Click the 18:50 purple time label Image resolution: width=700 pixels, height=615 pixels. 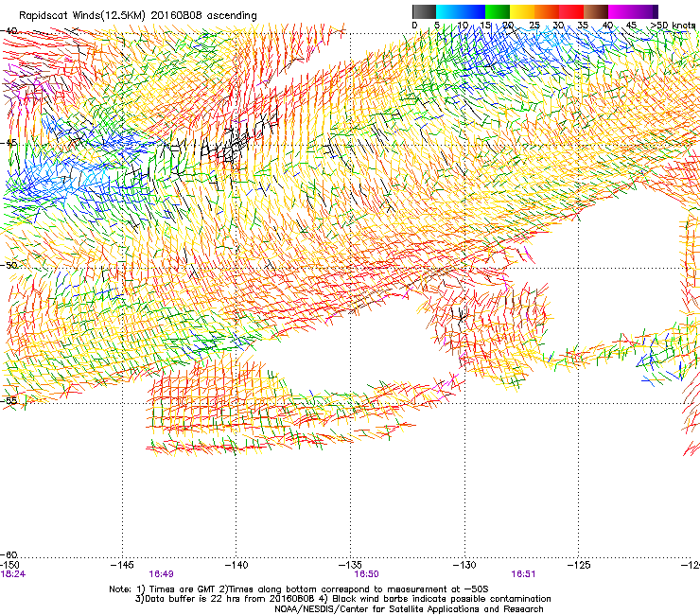366,574
